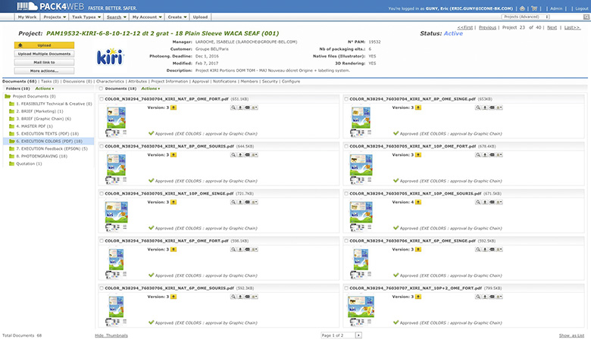Viewport: 591px width, 364px height.
Task: Upload new version icon for 10P_OME_FORT.pdf
Action: pos(418,155)
